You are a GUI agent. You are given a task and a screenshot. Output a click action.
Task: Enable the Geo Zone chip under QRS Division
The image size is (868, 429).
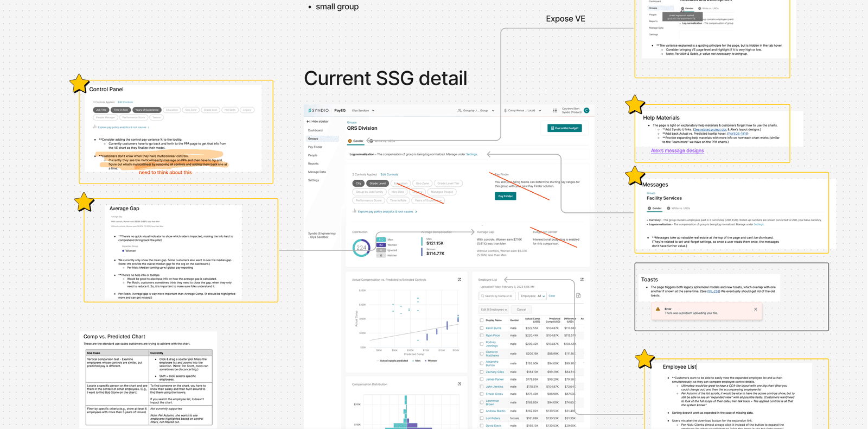coord(422,184)
